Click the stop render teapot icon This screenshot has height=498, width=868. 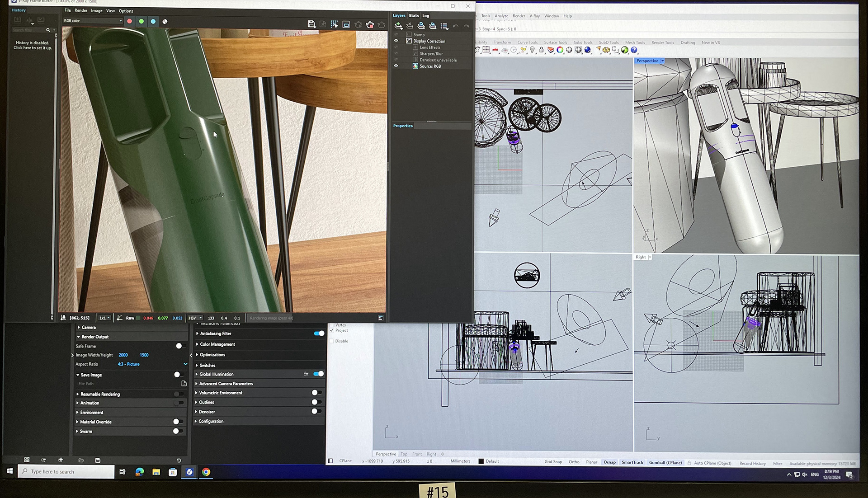tap(370, 24)
